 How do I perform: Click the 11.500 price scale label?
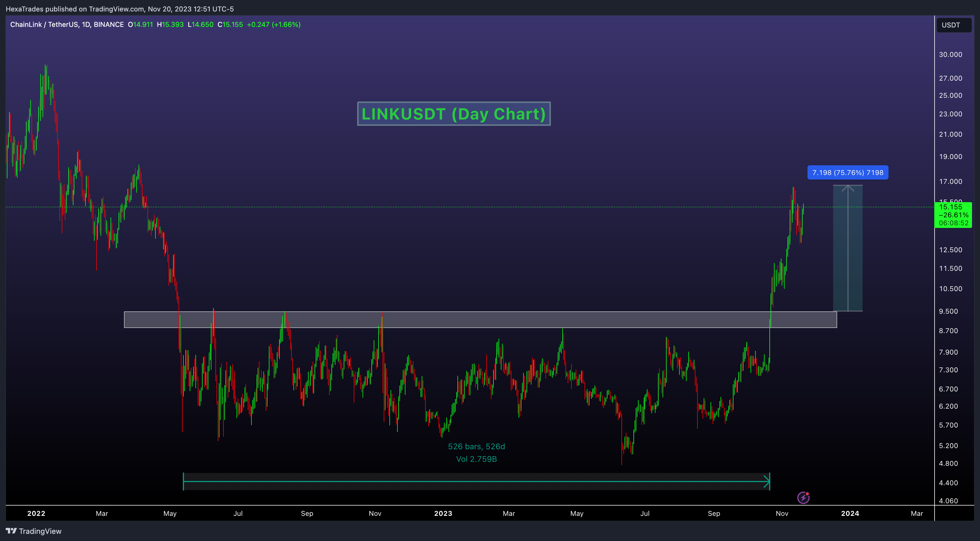(950, 268)
